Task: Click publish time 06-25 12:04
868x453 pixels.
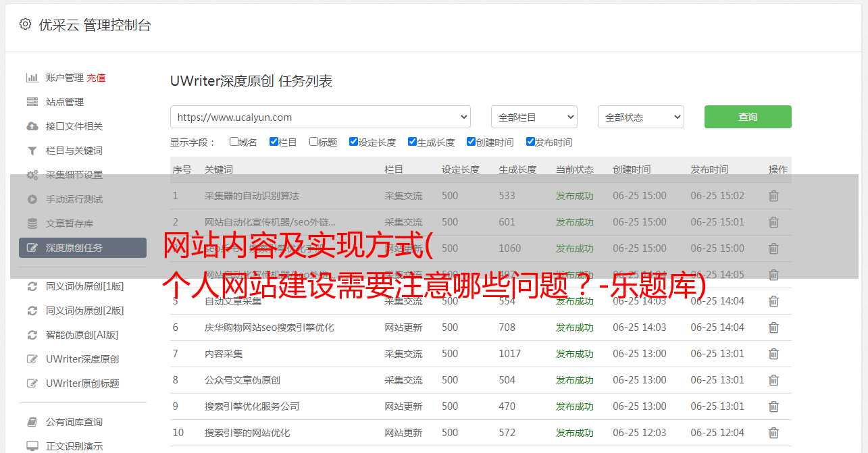Action: pos(717,433)
